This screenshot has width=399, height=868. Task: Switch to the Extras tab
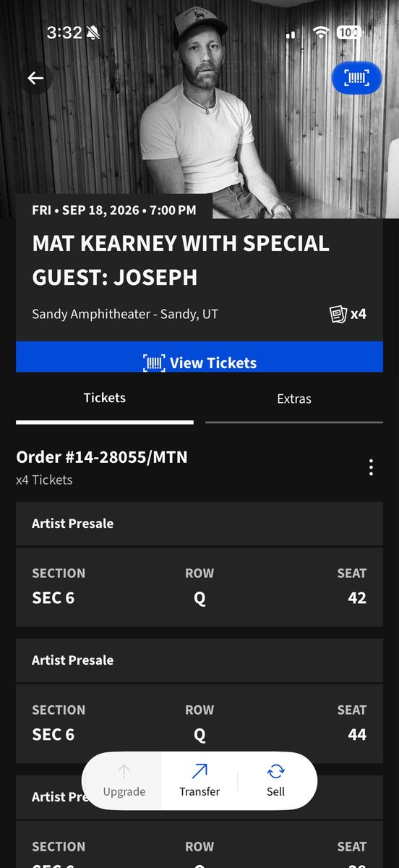click(294, 399)
